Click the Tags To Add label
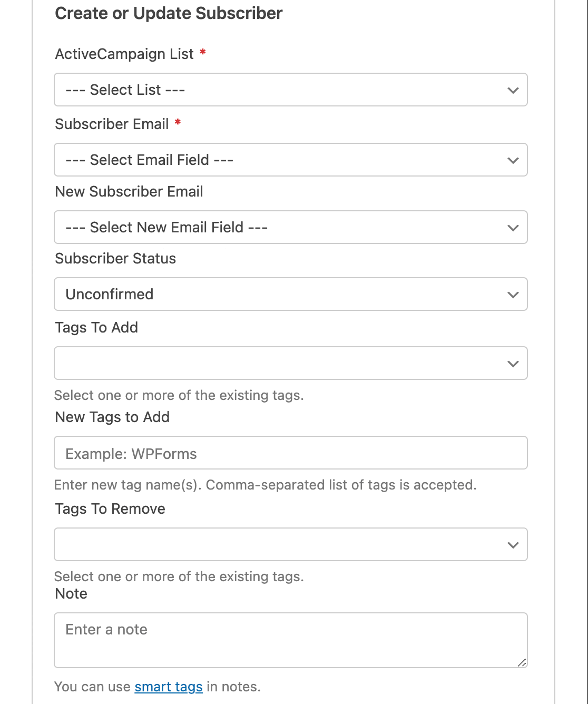588x704 pixels. pos(96,328)
